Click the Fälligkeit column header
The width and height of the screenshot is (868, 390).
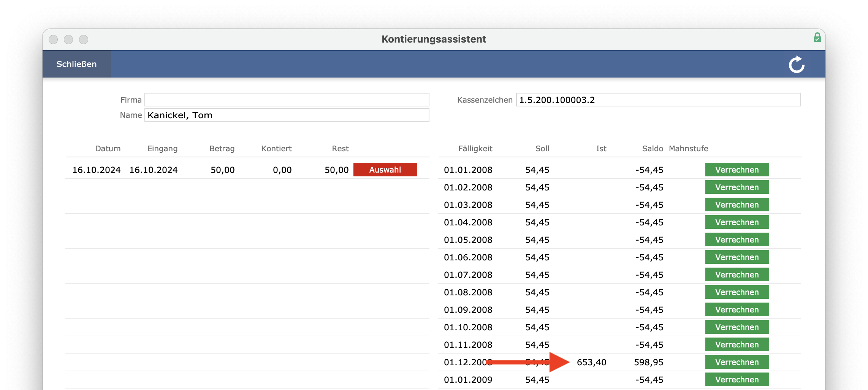pyautogui.click(x=475, y=149)
